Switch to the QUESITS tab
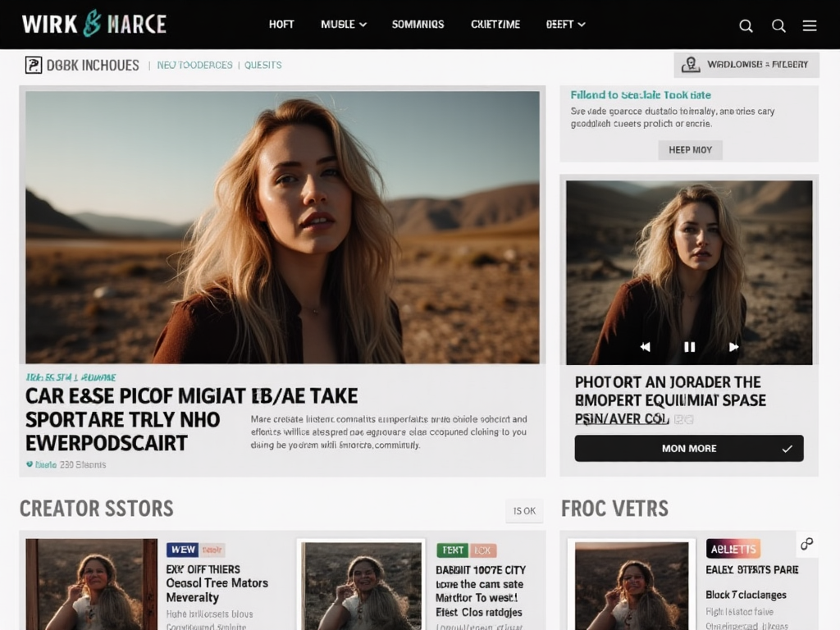Viewport: 840px width, 630px height. 262,65
